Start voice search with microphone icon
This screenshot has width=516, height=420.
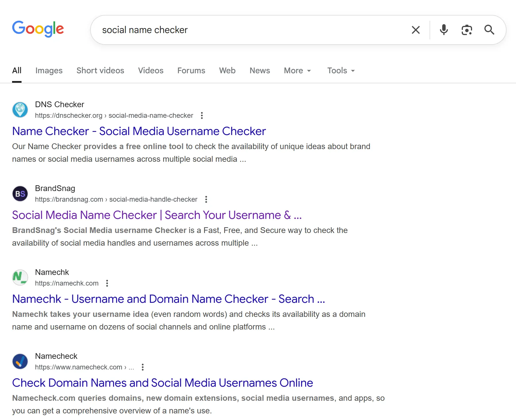point(444,30)
